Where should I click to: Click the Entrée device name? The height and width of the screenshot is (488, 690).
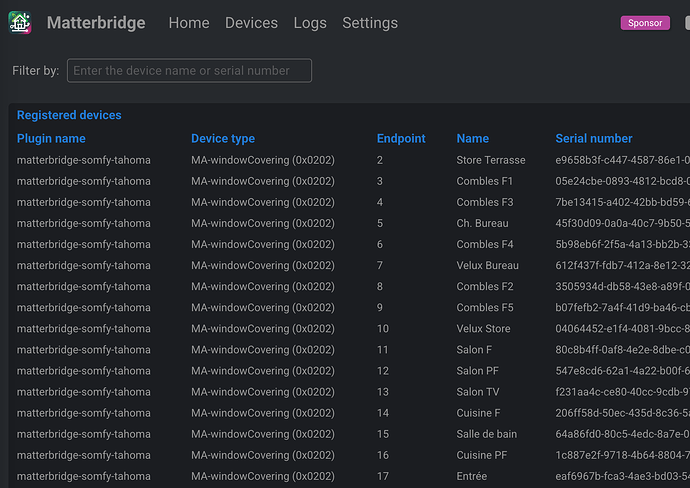tap(472, 476)
